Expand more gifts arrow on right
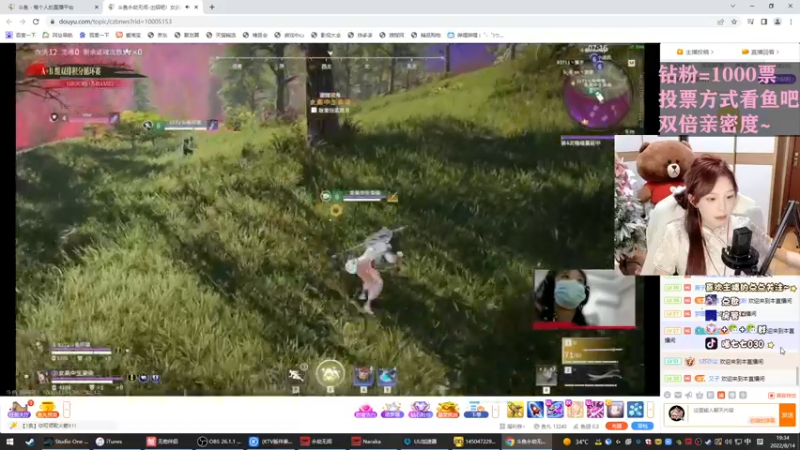Screen dimensions: 800x450 point(651,409)
